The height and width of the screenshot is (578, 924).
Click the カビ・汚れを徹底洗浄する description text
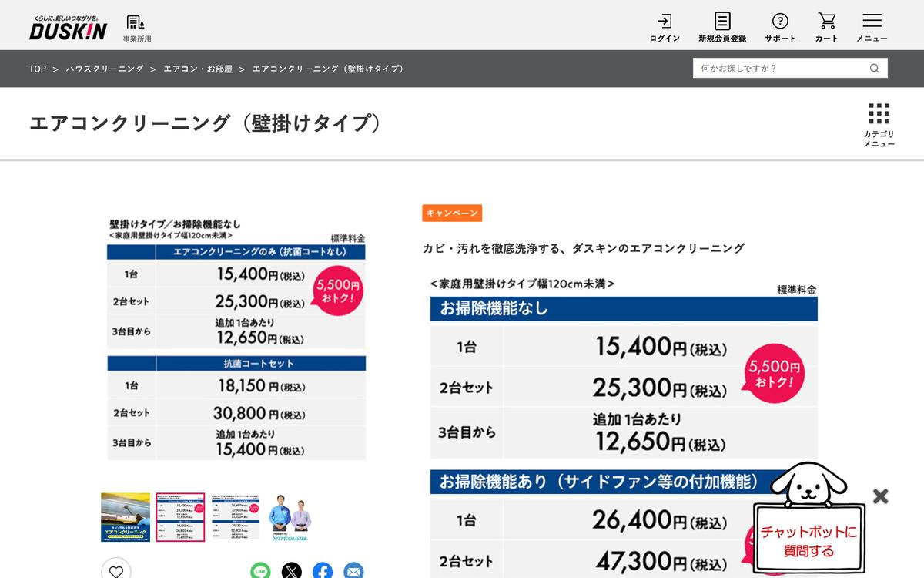(584, 248)
